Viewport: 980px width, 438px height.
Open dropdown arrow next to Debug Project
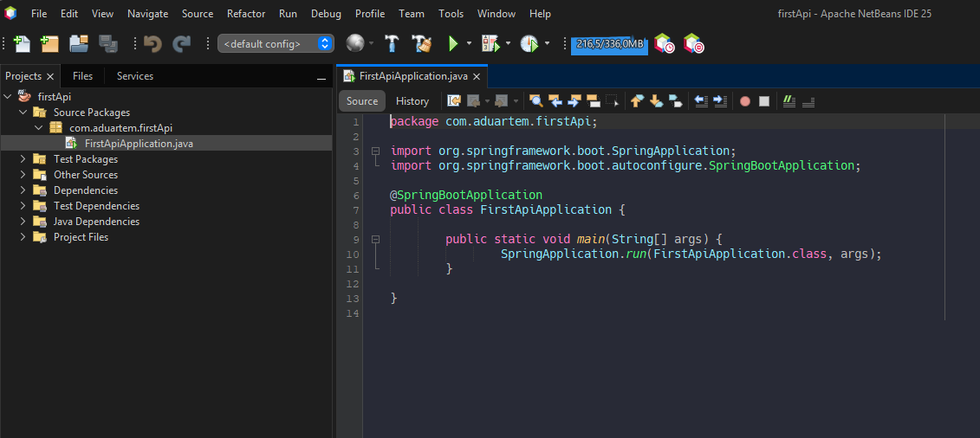click(x=508, y=43)
